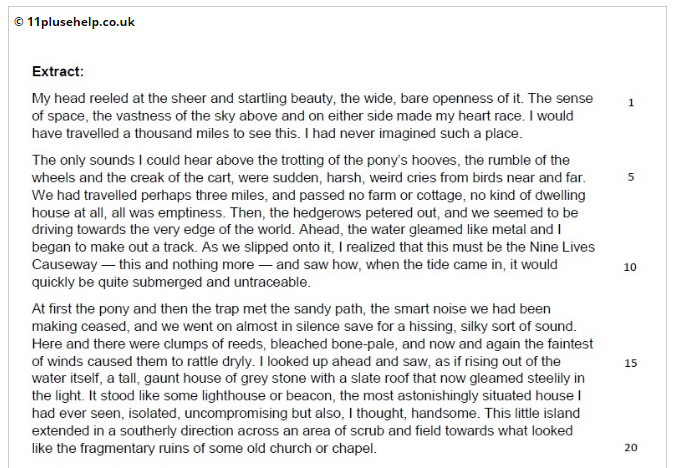Click the Extract: heading

point(58,71)
